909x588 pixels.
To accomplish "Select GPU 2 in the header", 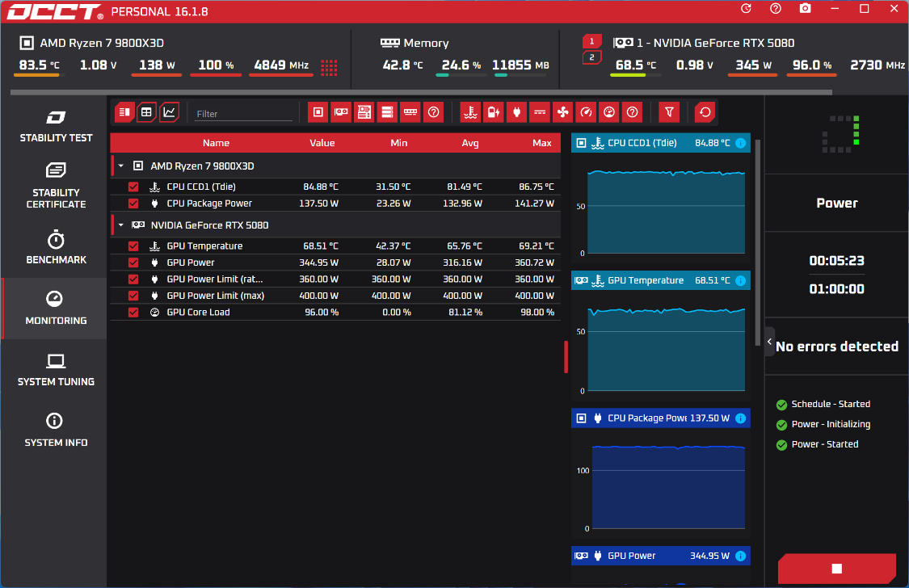I will click(x=591, y=57).
